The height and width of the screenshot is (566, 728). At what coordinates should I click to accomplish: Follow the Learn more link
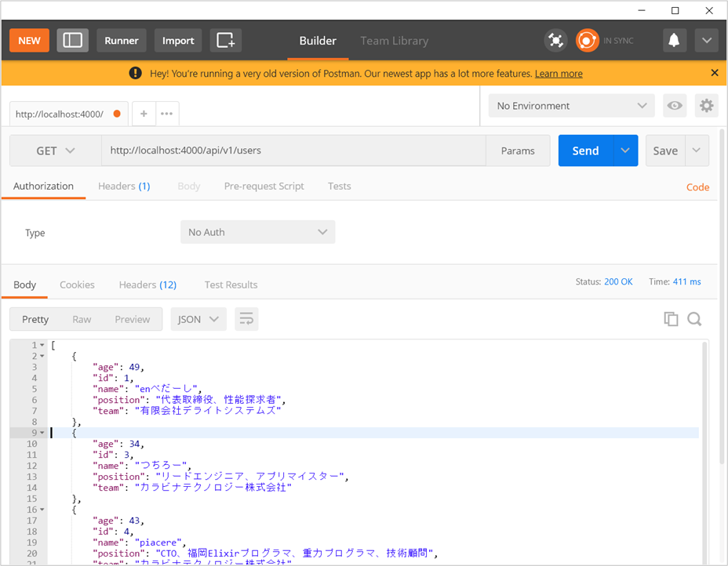tap(559, 74)
